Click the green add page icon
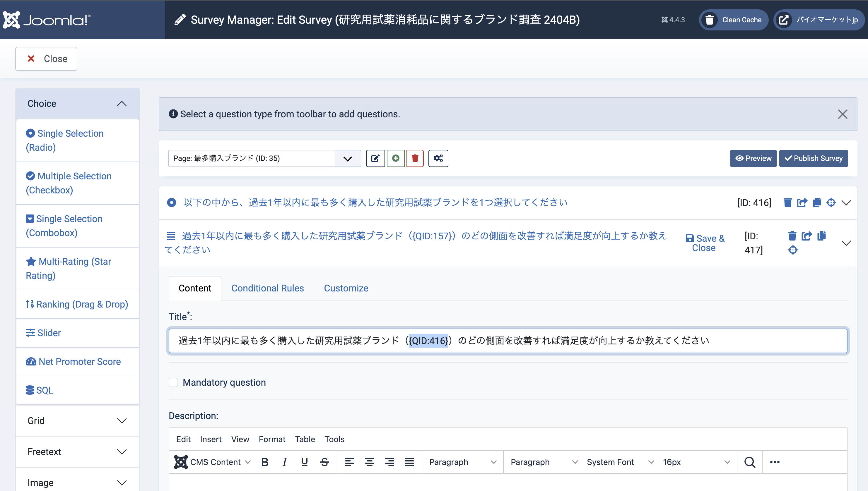This screenshot has width=868, height=491. (396, 159)
